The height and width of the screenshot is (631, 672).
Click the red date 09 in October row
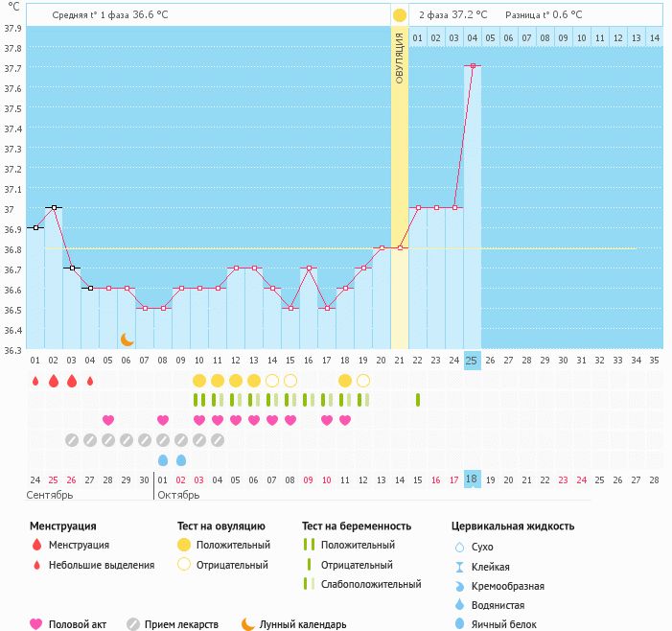[308, 480]
